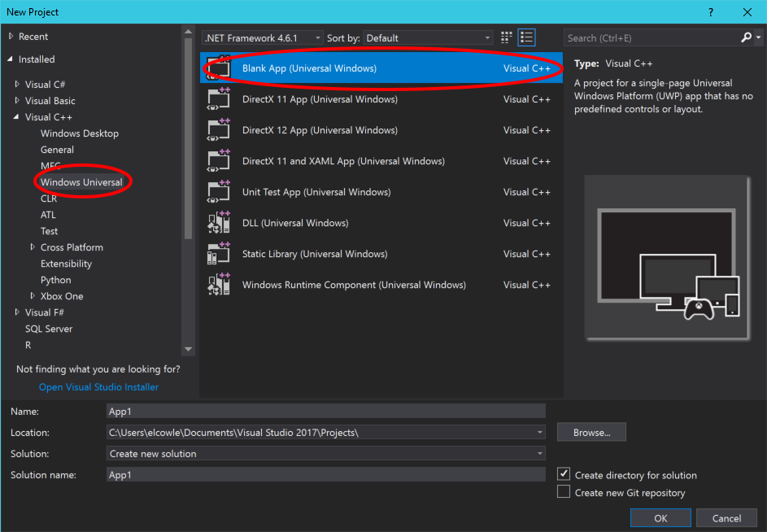Image resolution: width=767 pixels, height=532 pixels.
Task: Open the Location path dropdown
Action: click(x=539, y=433)
